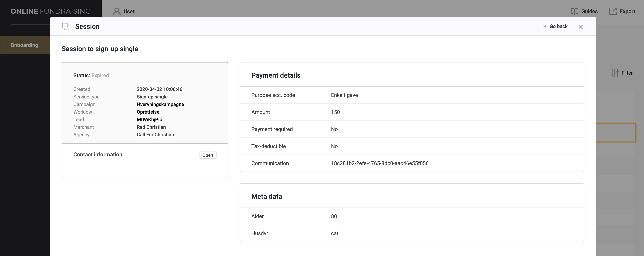Click the Alder value 80
The width and height of the screenshot is (644, 256).
(x=334, y=216)
